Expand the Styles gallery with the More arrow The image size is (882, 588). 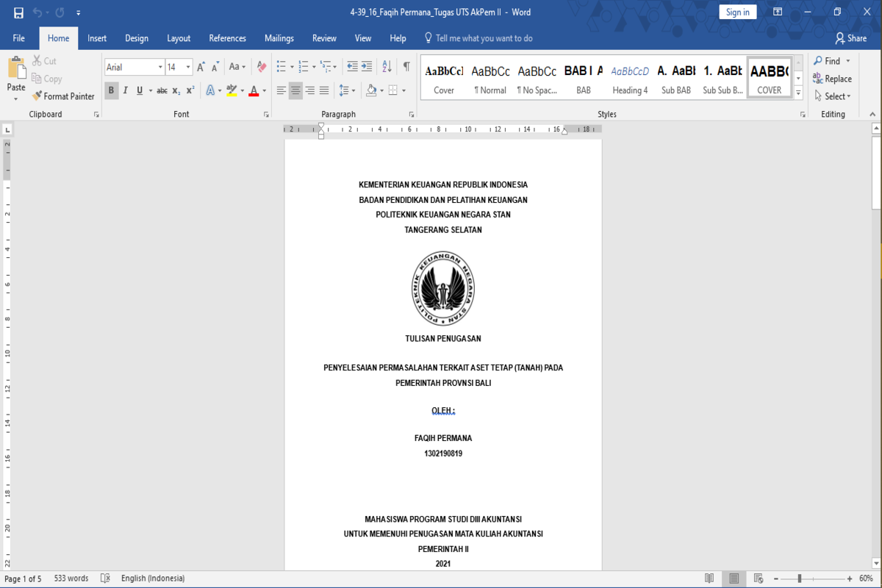[799, 93]
